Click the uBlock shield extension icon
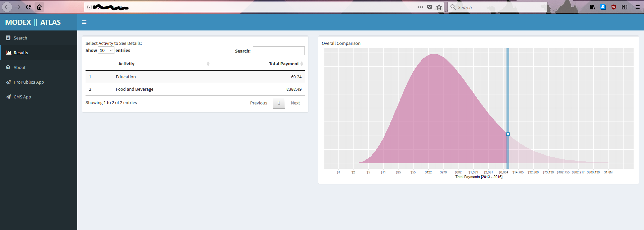The image size is (644, 230). coord(613,7)
